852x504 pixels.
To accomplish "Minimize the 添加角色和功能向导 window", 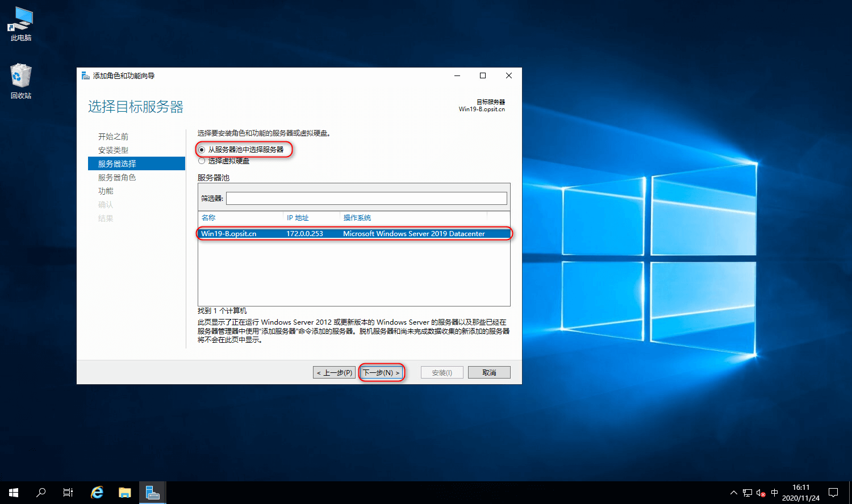I will (x=457, y=75).
